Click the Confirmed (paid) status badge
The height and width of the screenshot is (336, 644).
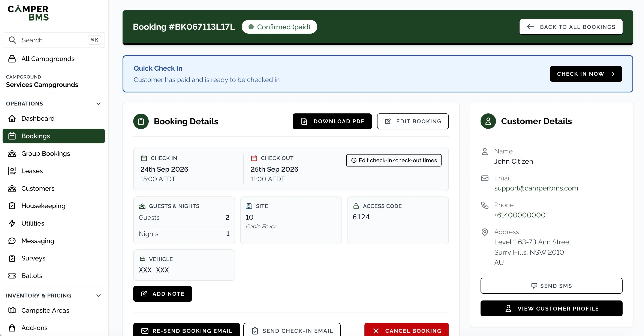[279, 27]
